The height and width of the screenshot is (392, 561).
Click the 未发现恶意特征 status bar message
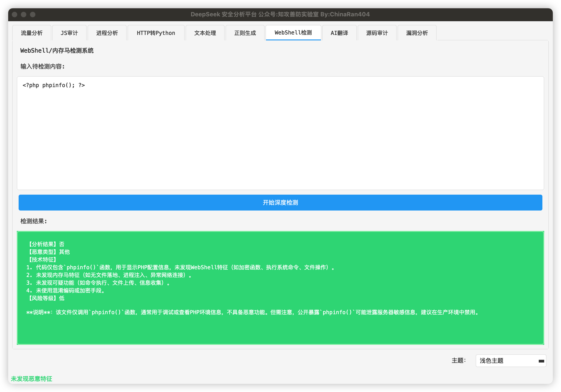coord(32,379)
